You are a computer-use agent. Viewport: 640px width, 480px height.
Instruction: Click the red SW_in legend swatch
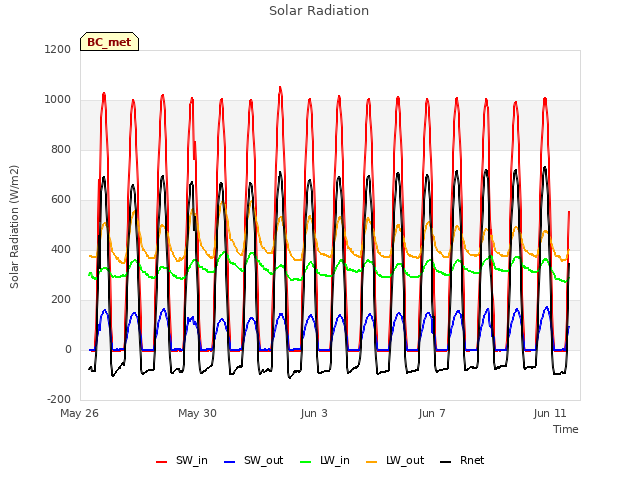pos(162,462)
